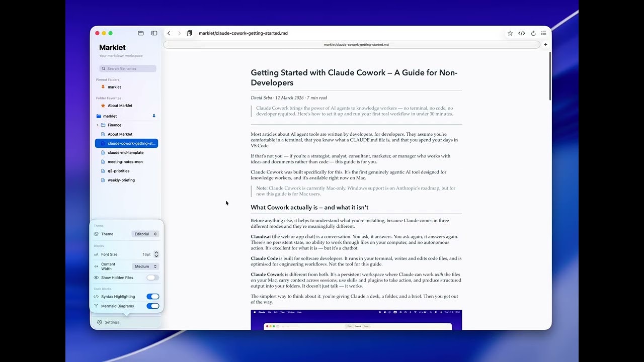
Task: Click the file icon beside q2-priorities
Action: click(x=103, y=171)
